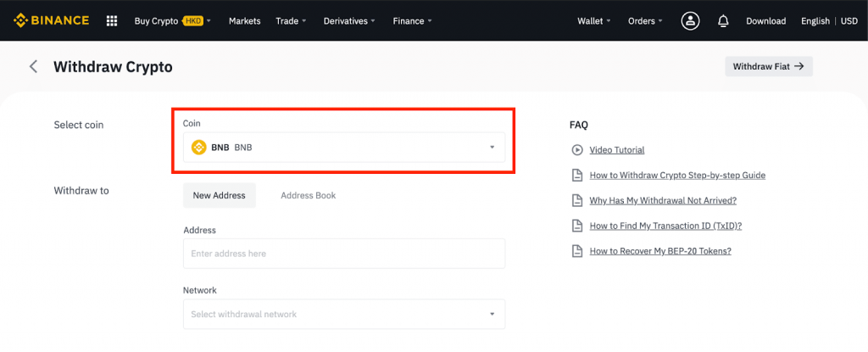Open the user profile icon
Image resolution: width=868 pixels, height=352 pixels.
pyautogui.click(x=690, y=21)
